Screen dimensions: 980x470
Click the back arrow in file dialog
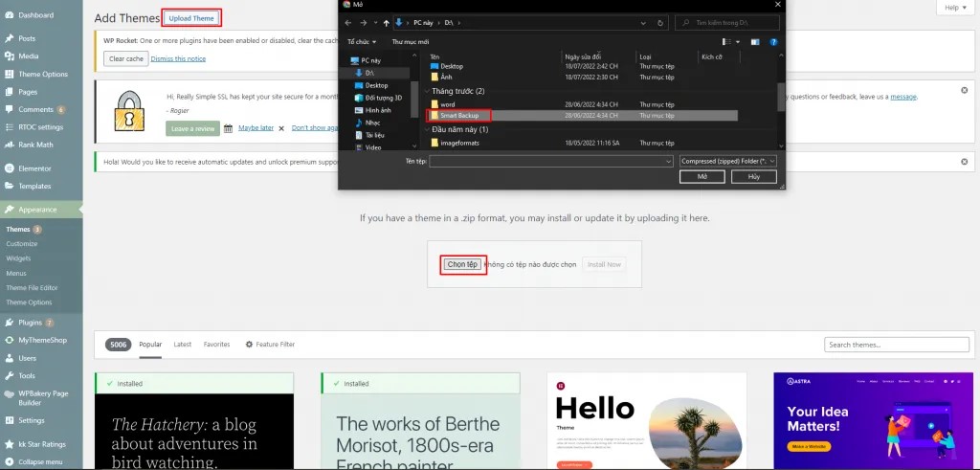tap(348, 23)
